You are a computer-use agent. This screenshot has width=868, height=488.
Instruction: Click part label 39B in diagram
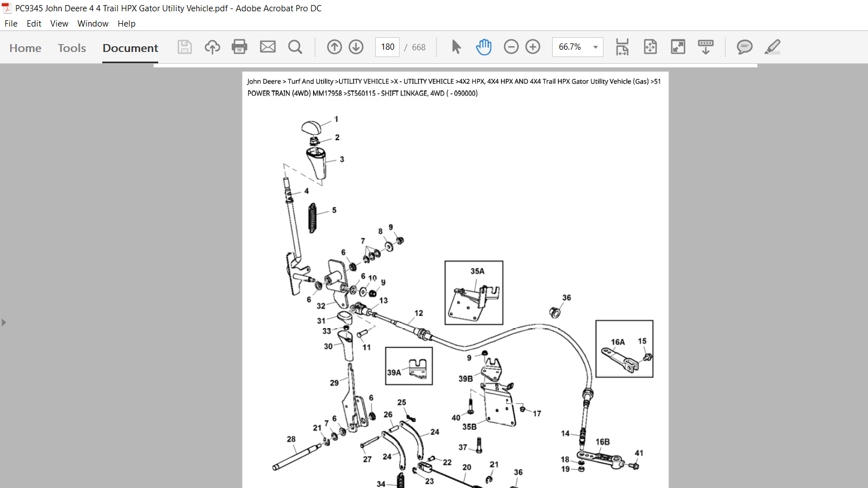466,378
